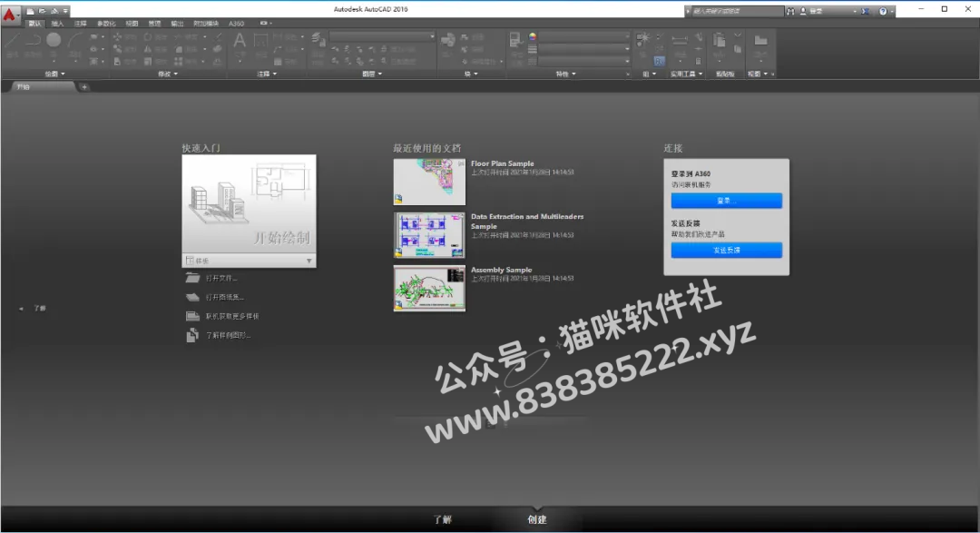The image size is (980, 533).
Task: Switch to the 参数化 ribbon tab
Action: click(x=106, y=23)
